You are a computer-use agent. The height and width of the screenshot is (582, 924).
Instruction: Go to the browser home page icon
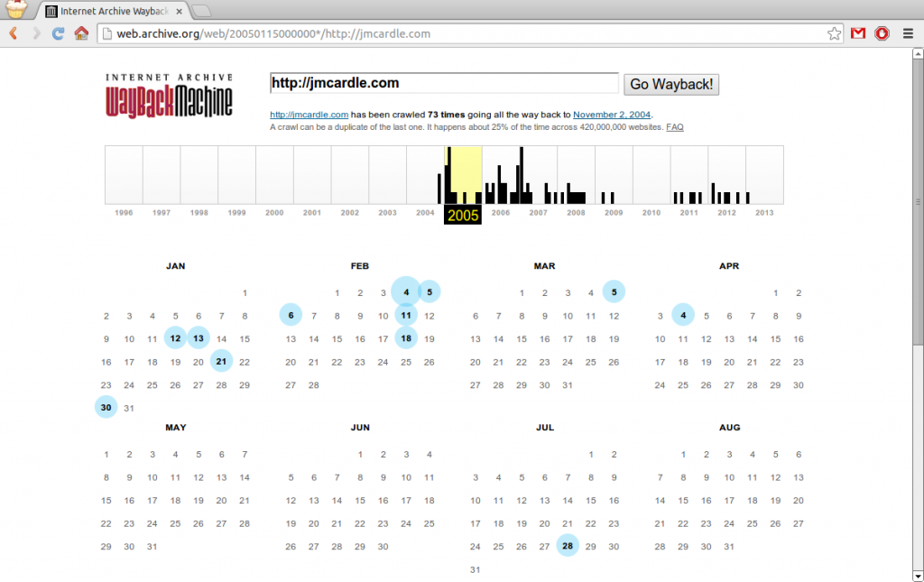click(81, 33)
